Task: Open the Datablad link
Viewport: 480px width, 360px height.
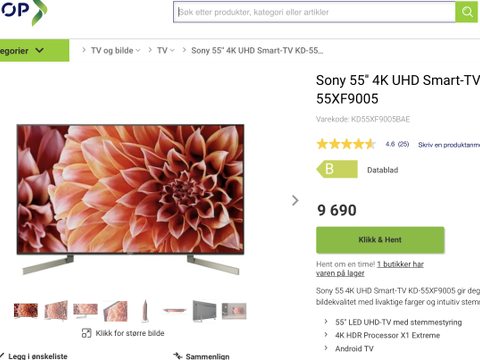Action: 382,170
